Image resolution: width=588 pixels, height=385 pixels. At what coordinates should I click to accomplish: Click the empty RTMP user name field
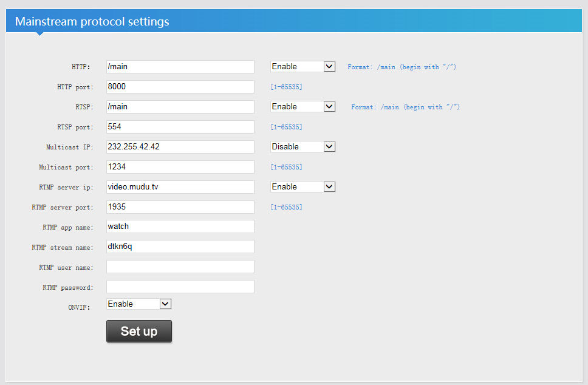pos(180,267)
